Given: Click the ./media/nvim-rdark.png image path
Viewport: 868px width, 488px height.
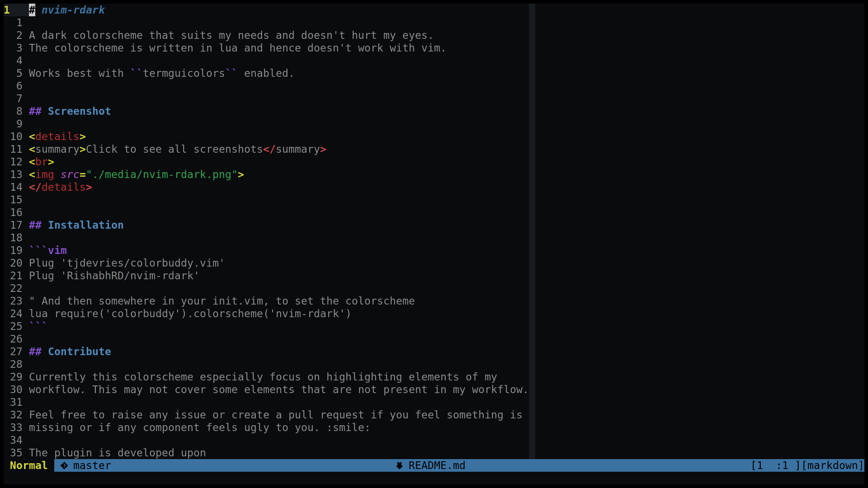Looking at the screenshot, I should click(162, 174).
